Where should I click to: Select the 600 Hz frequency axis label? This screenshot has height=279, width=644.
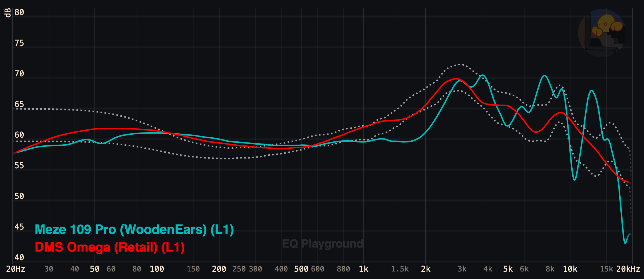tap(318, 269)
